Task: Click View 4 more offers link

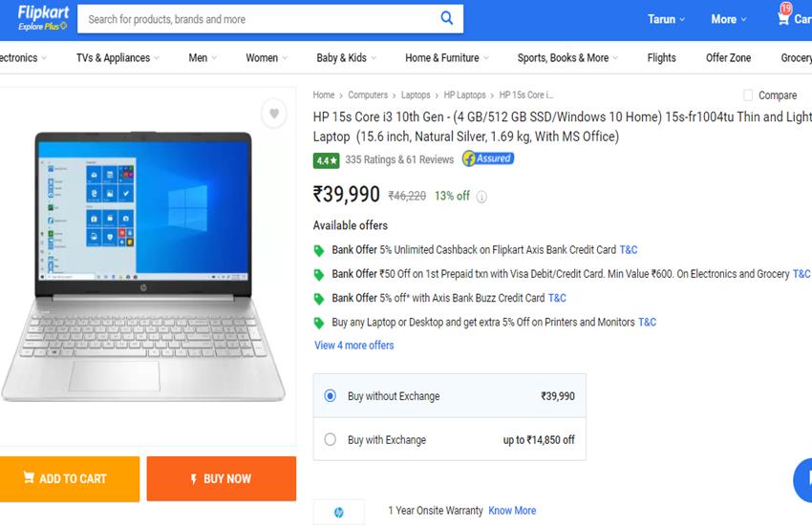Action: (x=353, y=345)
